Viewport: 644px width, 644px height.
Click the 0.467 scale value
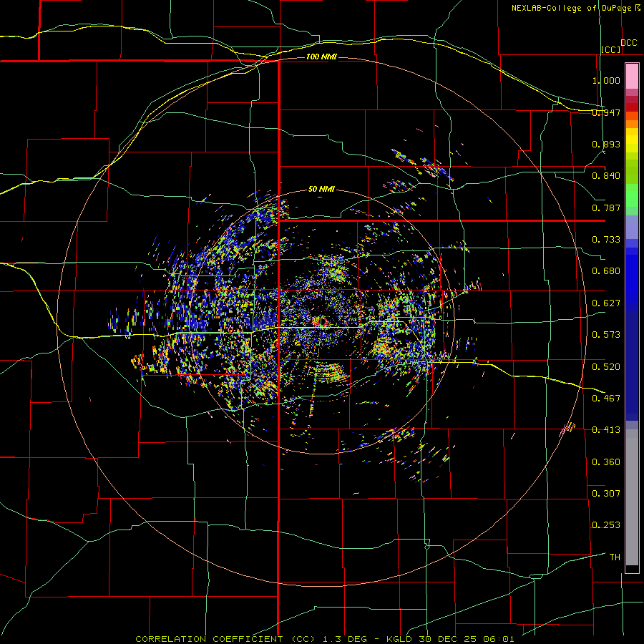[606, 399]
